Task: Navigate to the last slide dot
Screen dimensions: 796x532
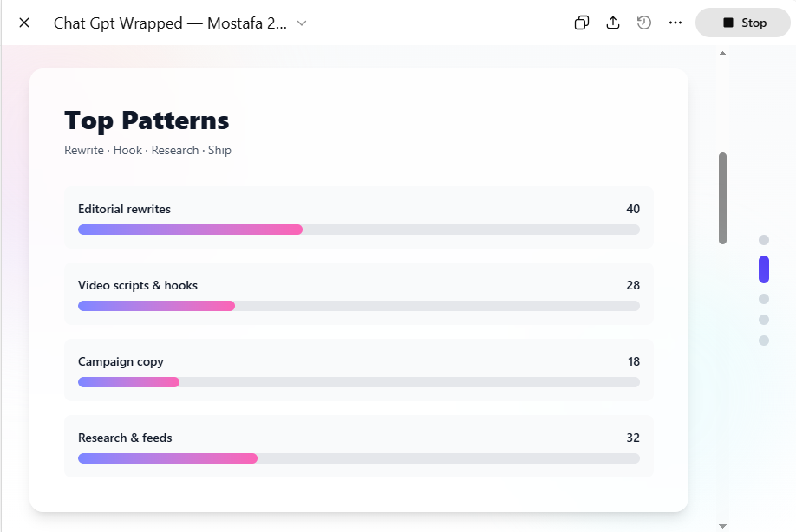Action: click(764, 341)
